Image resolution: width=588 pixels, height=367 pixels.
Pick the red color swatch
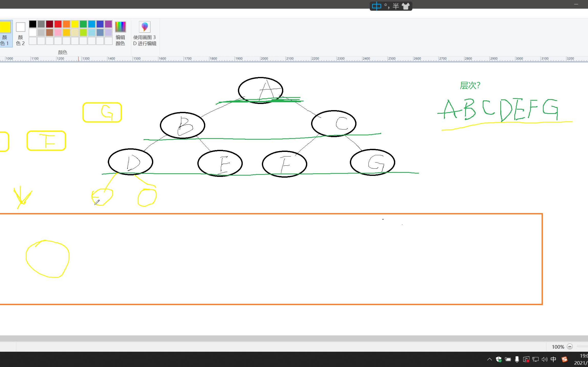pyautogui.click(x=58, y=24)
